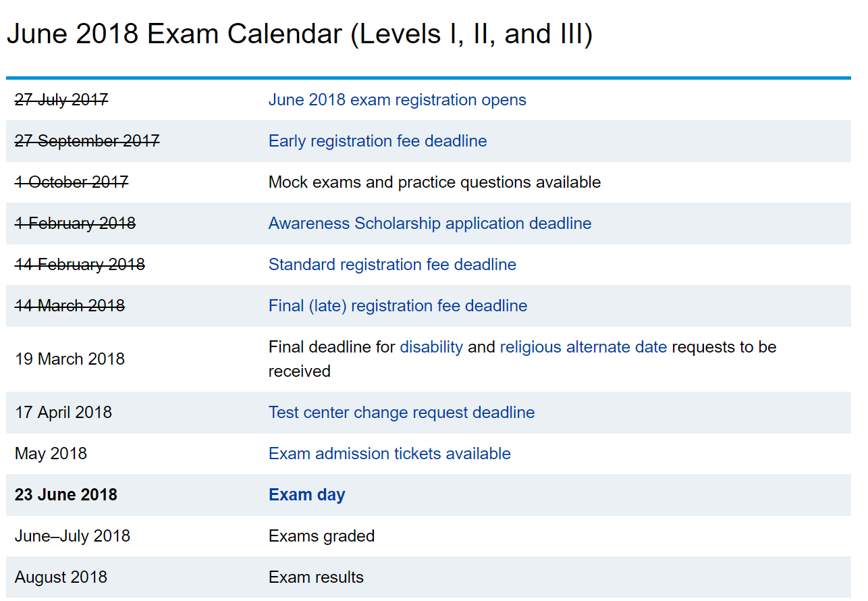Open the June 2018 exam registration opens link

coord(397,100)
